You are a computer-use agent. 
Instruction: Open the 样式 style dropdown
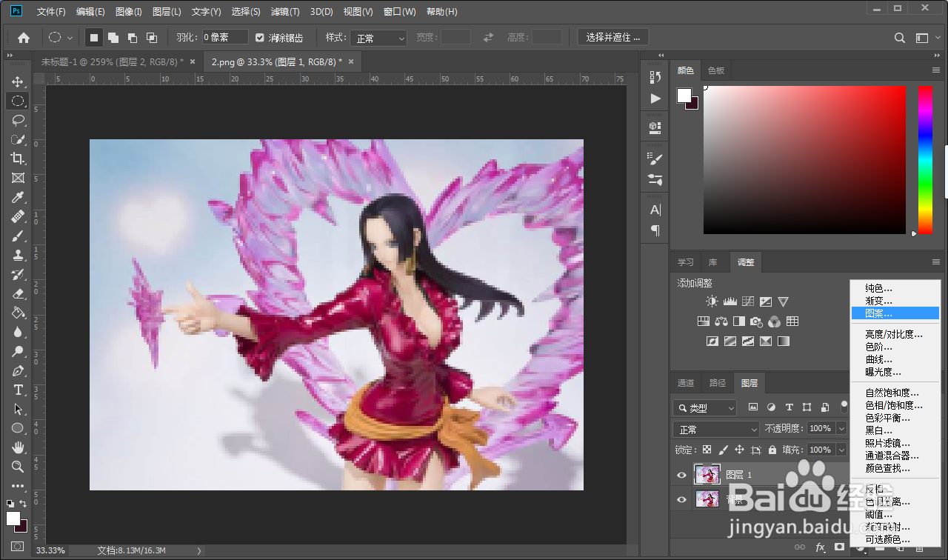(x=378, y=38)
